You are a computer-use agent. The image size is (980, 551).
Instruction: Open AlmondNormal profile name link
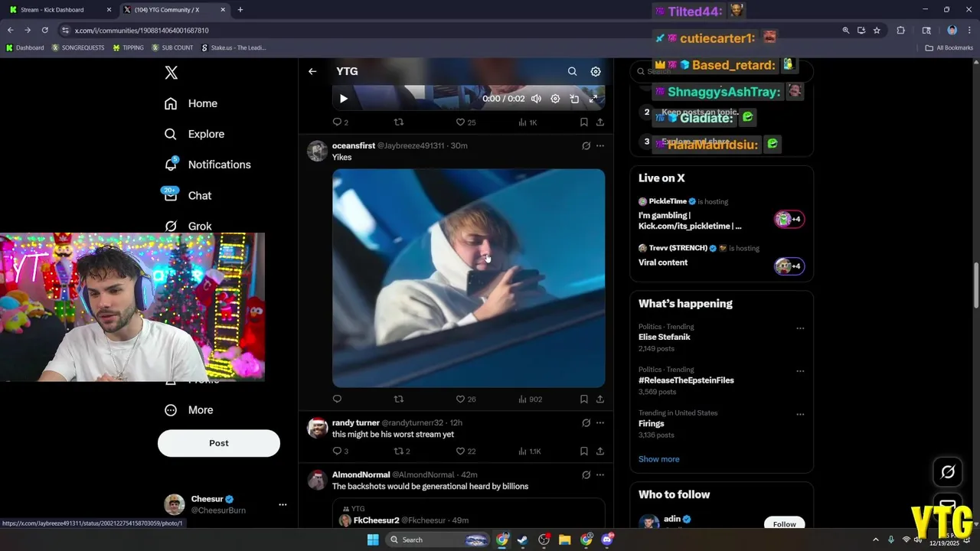[361, 475]
